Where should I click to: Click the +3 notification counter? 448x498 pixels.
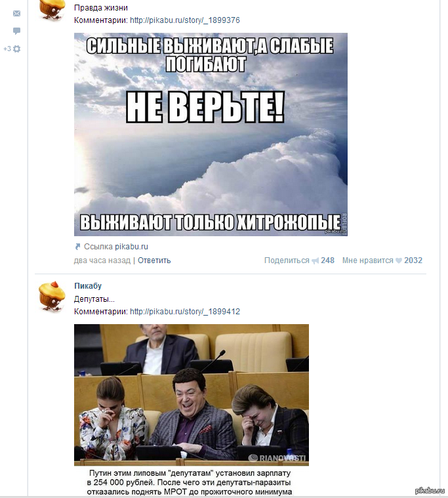7,49
